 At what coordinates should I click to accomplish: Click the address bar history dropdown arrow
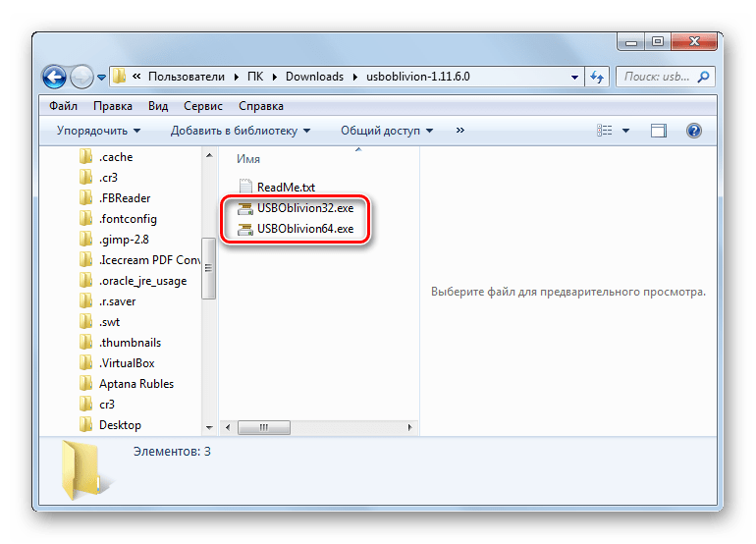click(x=574, y=78)
